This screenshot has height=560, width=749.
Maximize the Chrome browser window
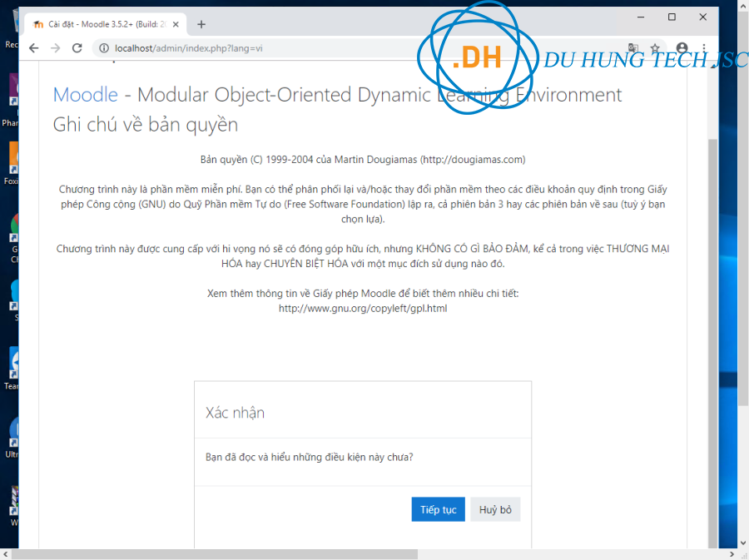click(x=672, y=17)
